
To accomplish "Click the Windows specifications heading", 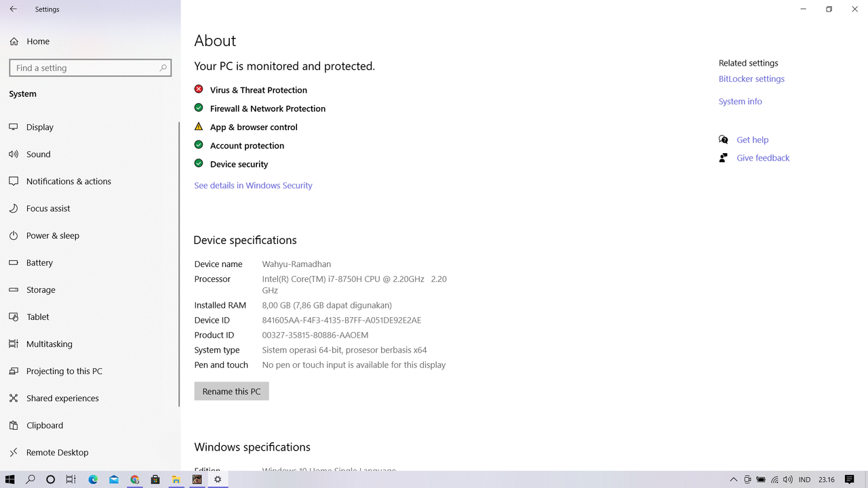I will click(252, 447).
